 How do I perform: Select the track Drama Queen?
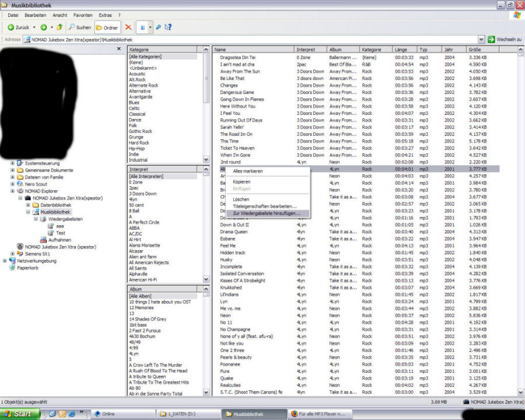point(234,232)
